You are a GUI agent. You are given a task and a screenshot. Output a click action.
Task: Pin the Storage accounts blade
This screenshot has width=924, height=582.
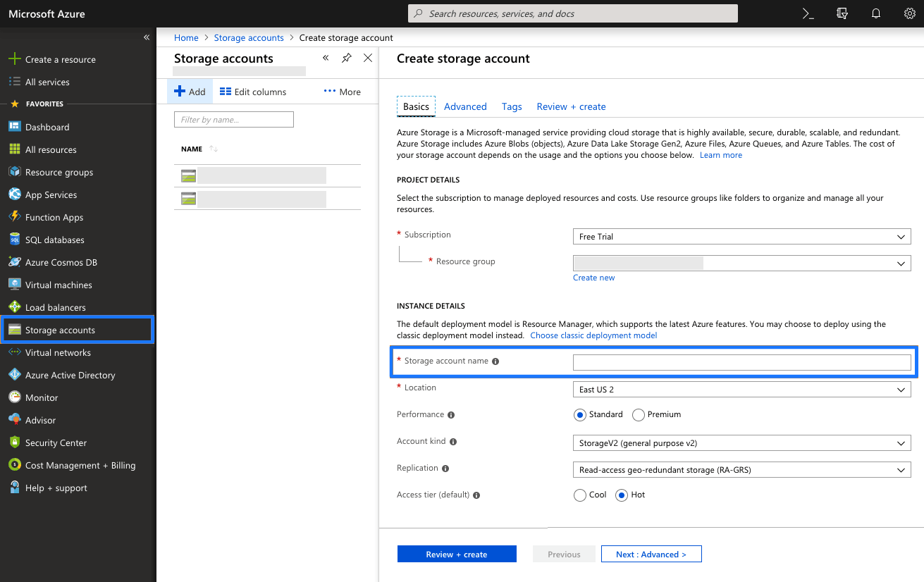(x=346, y=58)
